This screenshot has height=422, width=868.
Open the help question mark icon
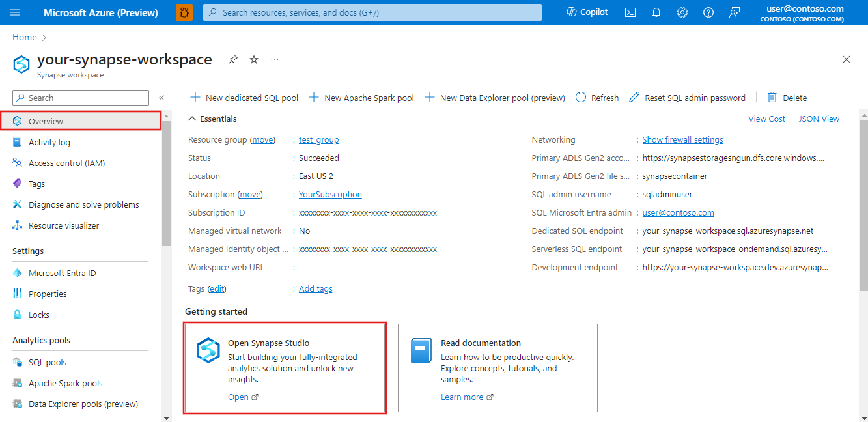point(708,12)
